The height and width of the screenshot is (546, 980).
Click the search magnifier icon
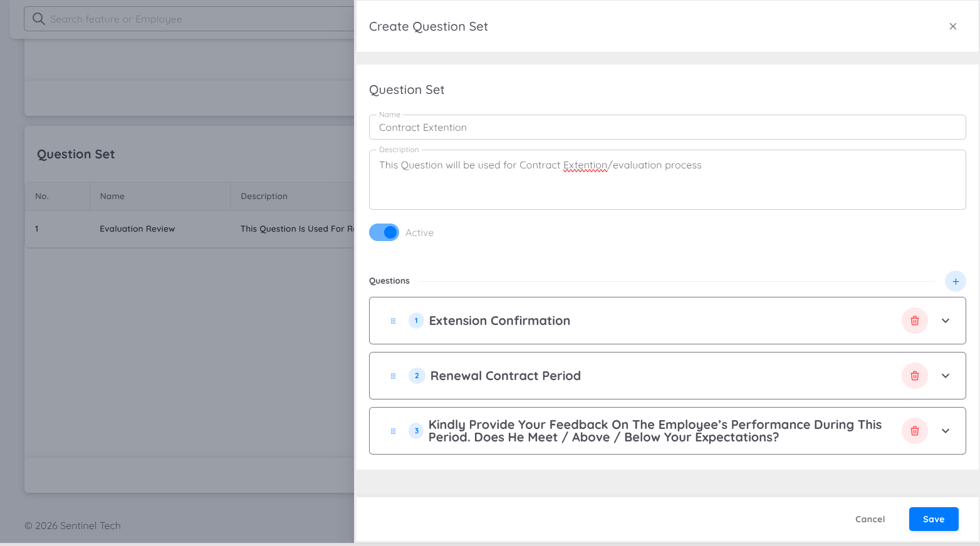coord(38,19)
